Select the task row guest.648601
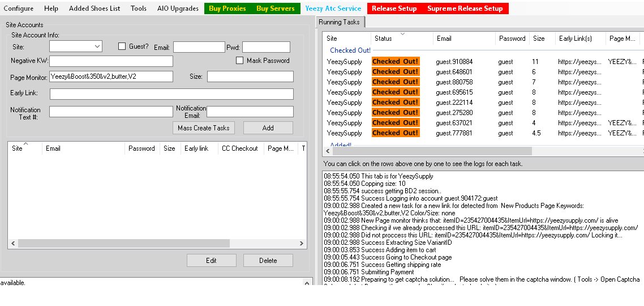 pos(483,72)
